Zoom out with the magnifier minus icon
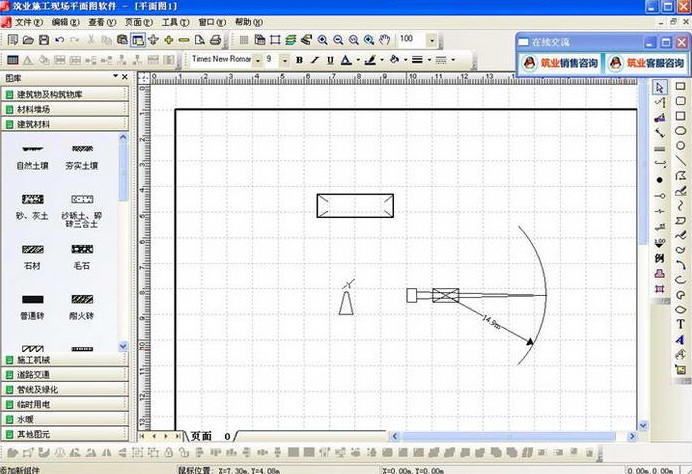 [x=338, y=40]
